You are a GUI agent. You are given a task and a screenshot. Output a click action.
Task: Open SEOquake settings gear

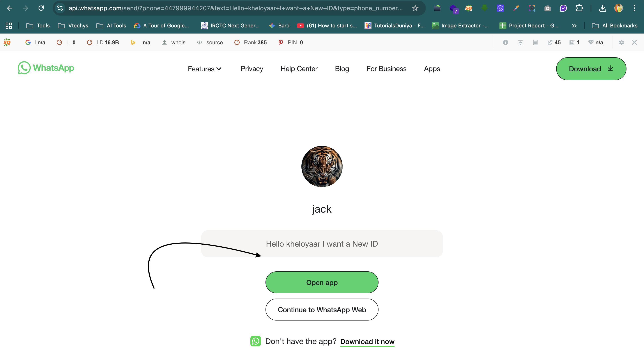622,42
